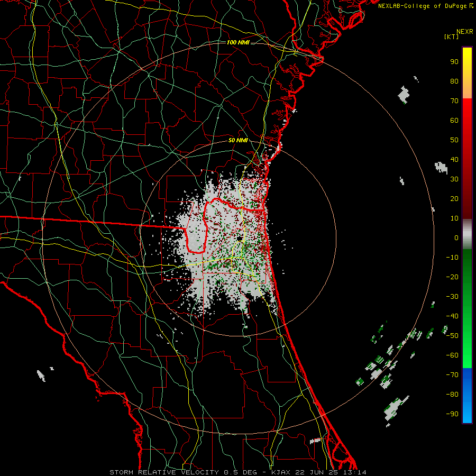Click the -40 value on the velocity scale
The height and width of the screenshot is (476, 476).
[452, 316]
